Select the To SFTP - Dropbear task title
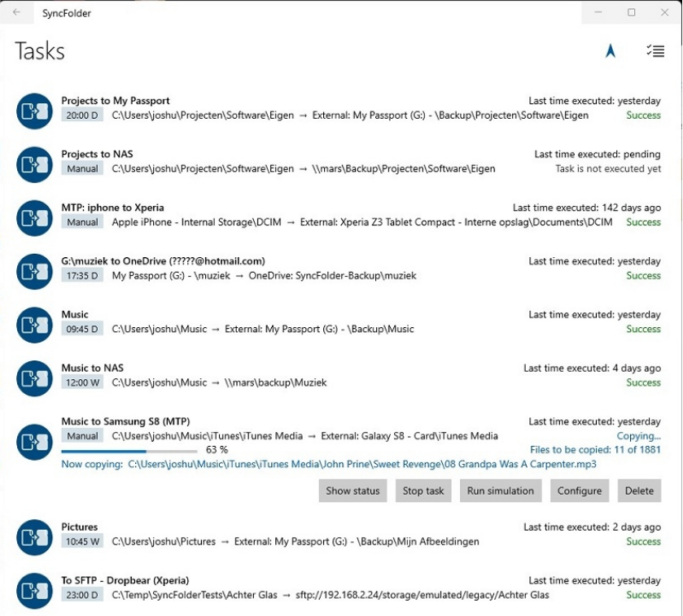Viewport: 683px width, 616px height. (125, 580)
